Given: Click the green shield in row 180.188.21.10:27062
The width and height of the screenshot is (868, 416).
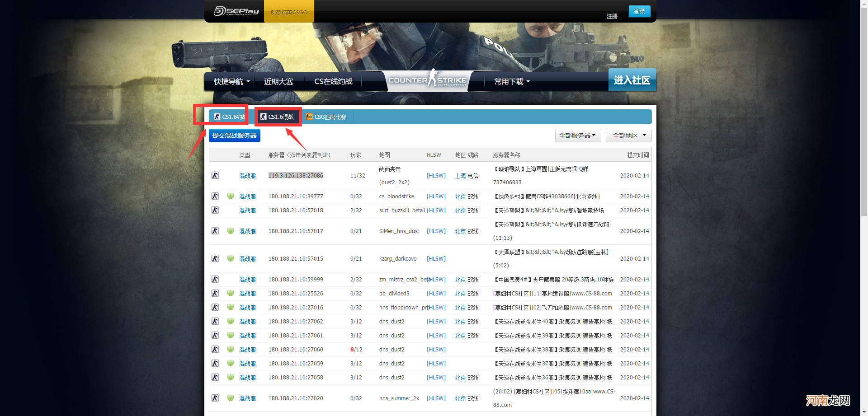Looking at the screenshot, I should [231, 321].
